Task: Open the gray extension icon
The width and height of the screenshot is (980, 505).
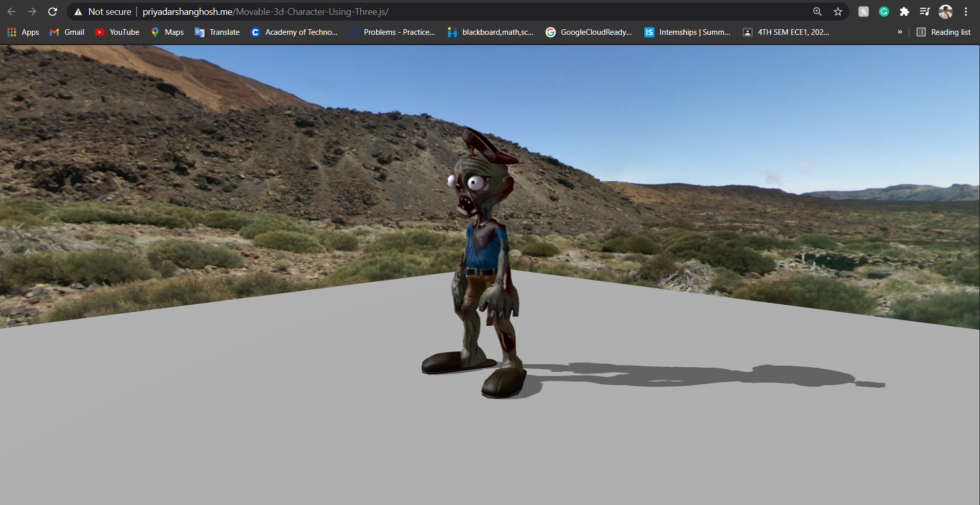Action: coord(863,11)
